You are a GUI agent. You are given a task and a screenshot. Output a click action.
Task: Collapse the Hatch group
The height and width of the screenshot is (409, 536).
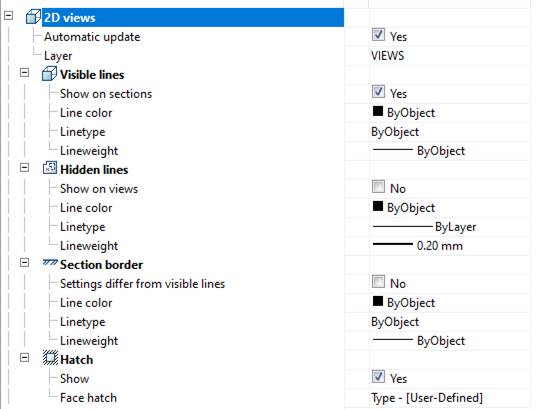coord(24,358)
